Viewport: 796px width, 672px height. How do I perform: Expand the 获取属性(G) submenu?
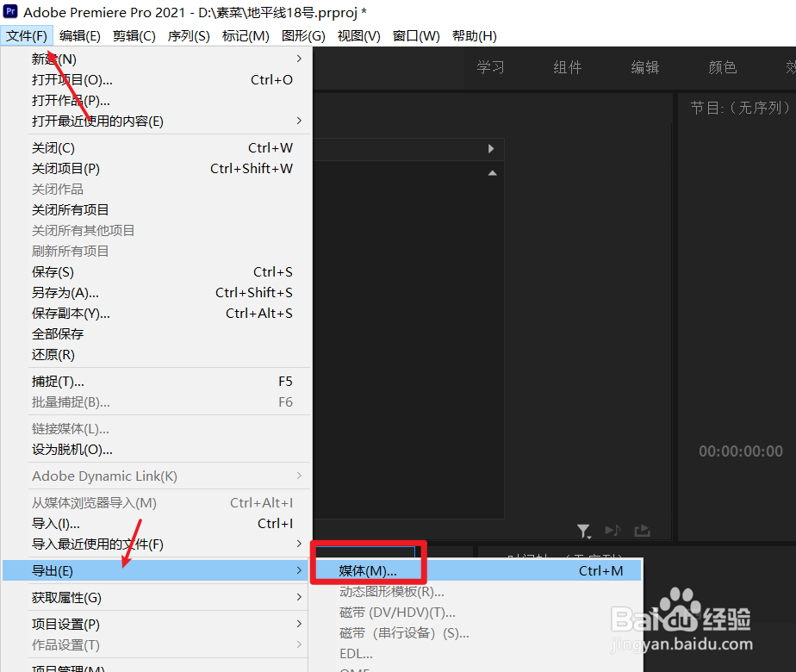pos(157,597)
